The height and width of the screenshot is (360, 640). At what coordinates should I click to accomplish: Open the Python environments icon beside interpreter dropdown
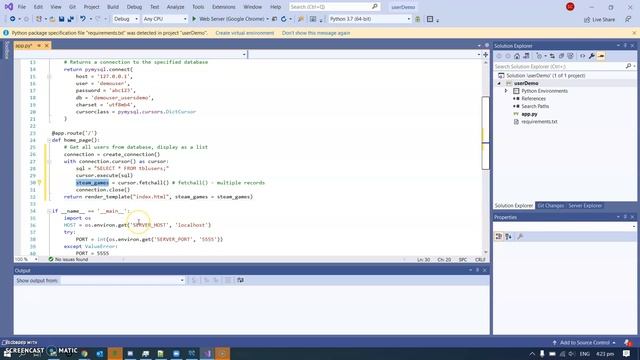pos(418,19)
